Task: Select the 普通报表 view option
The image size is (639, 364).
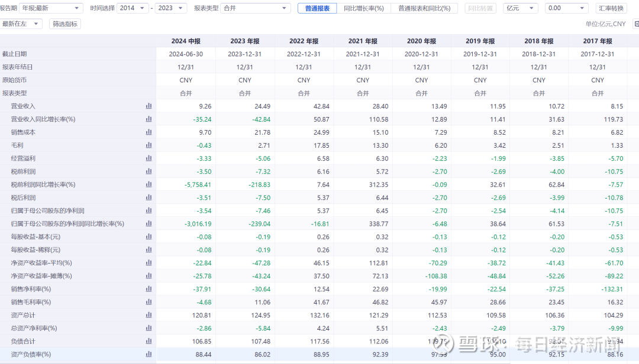Action: (317, 8)
